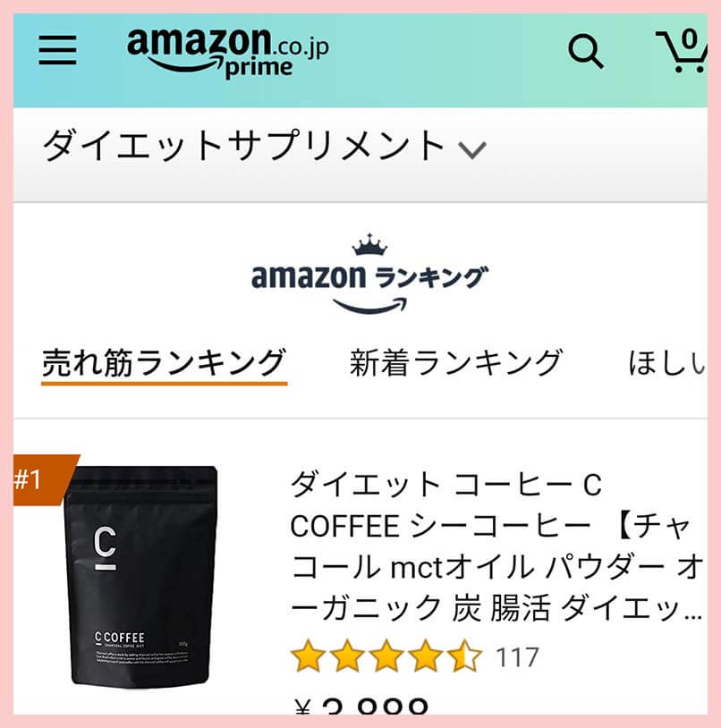
Task: Open search with magnifying glass icon
Action: click(585, 51)
